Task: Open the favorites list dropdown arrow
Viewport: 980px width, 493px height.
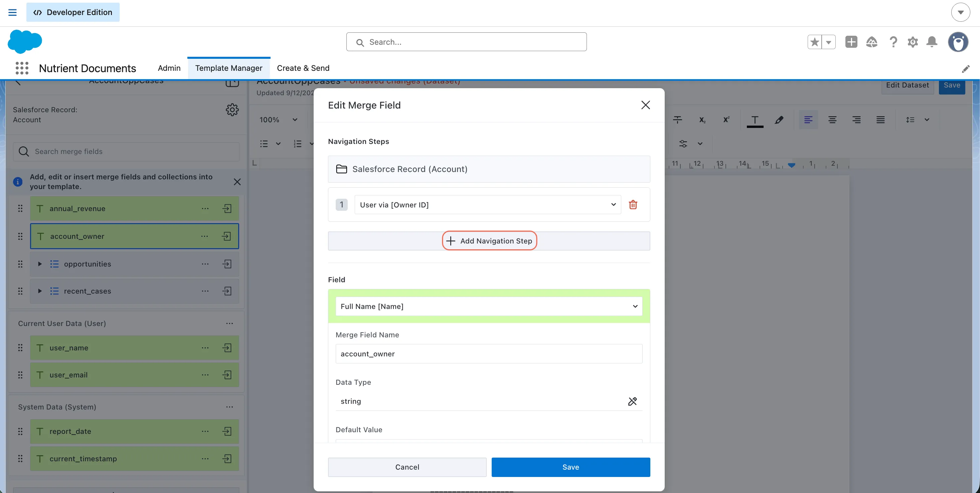Action: coord(829,42)
